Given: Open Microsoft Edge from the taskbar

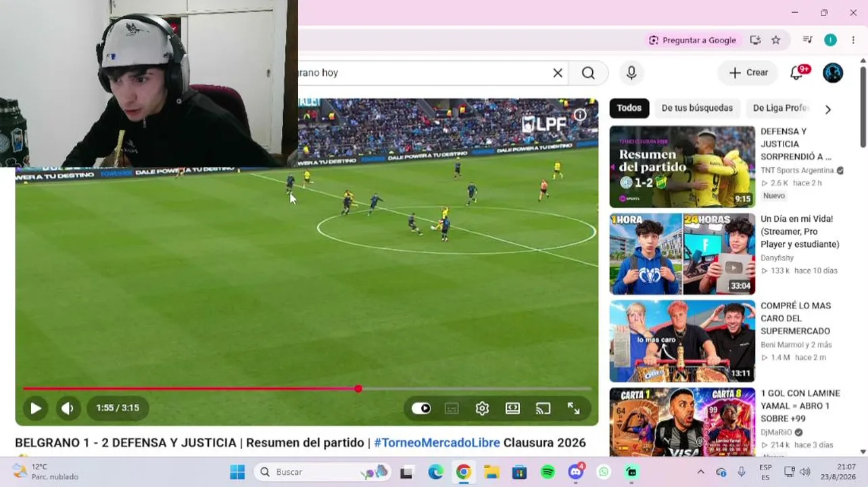Looking at the screenshot, I should click(x=435, y=472).
